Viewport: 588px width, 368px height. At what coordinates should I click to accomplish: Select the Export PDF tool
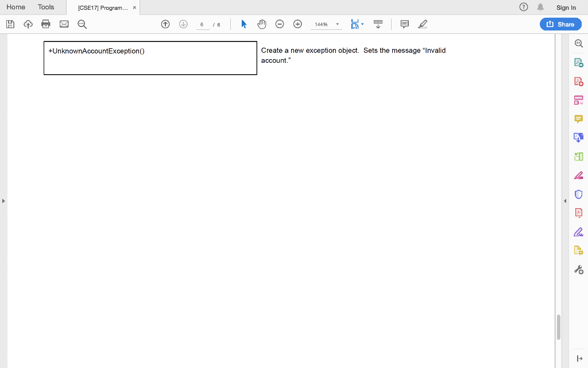[578, 62]
